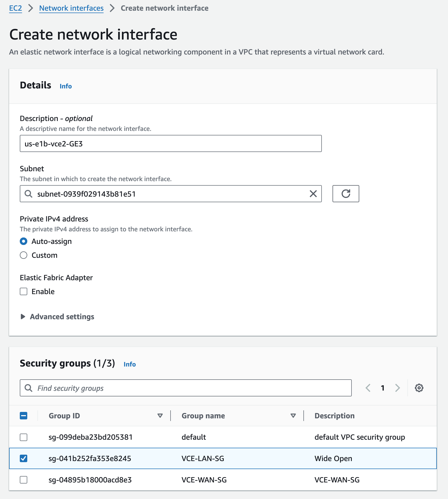Open security groups table preferences gear
This screenshot has width=448, height=499.
click(x=419, y=388)
